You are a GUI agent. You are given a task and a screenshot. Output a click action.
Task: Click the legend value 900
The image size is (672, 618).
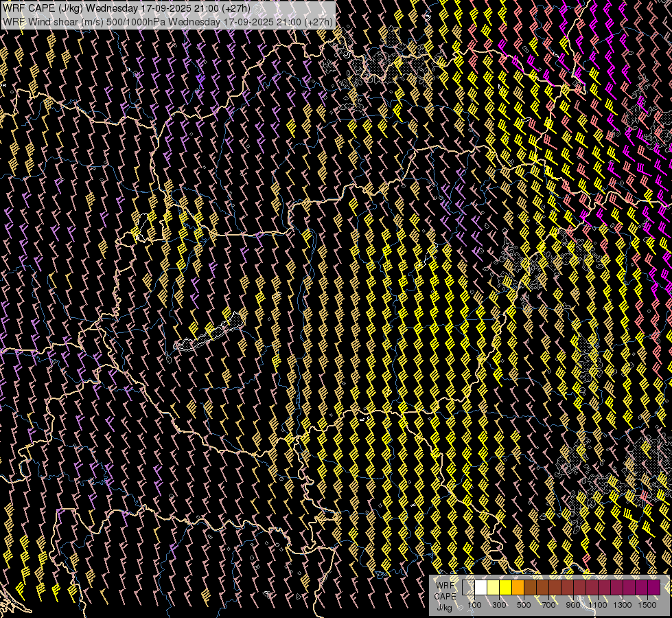[573, 605]
